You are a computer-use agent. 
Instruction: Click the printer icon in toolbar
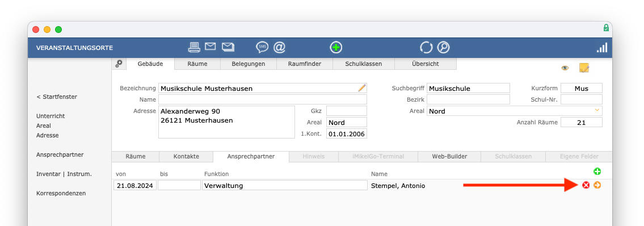pyautogui.click(x=194, y=47)
